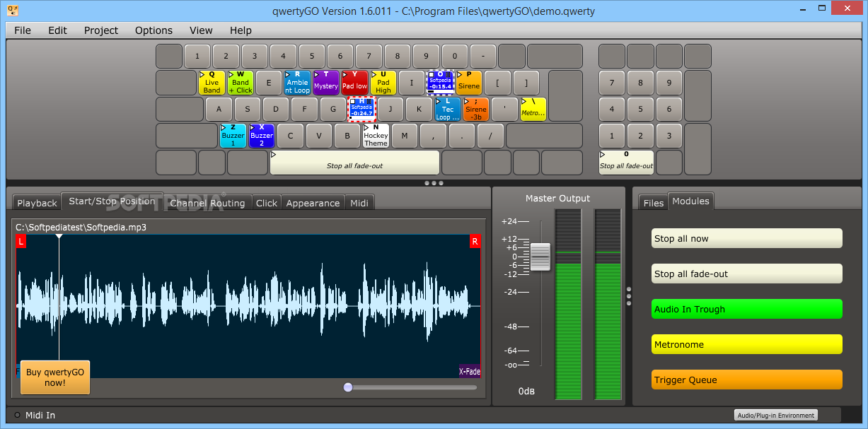The image size is (868, 429).
Task: Click the Stop all now module button
Action: [747, 238]
